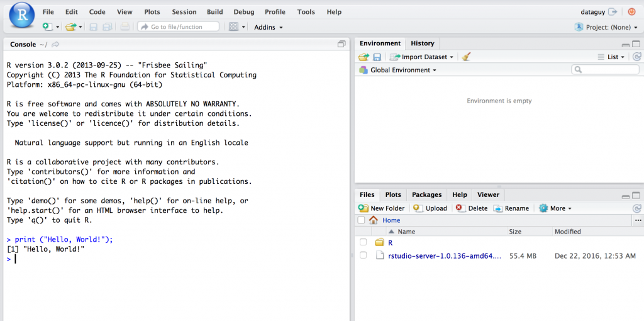Open the Profile menu
The height and width of the screenshot is (321, 644).
[x=275, y=12]
